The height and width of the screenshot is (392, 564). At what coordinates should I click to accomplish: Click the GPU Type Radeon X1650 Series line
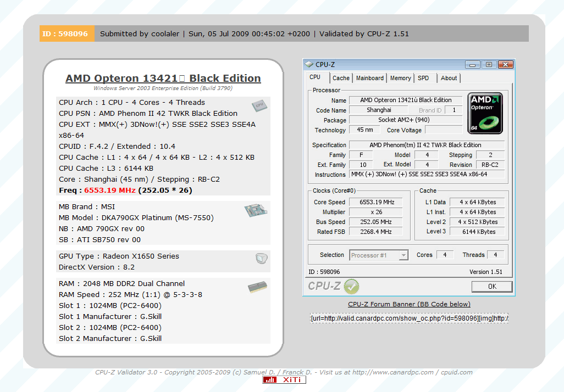click(x=119, y=256)
